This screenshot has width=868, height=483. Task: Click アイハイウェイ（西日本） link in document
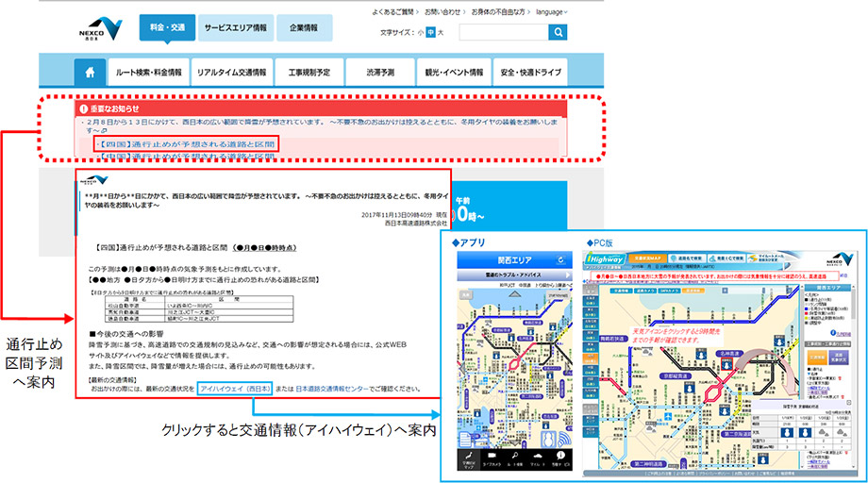[x=235, y=389]
